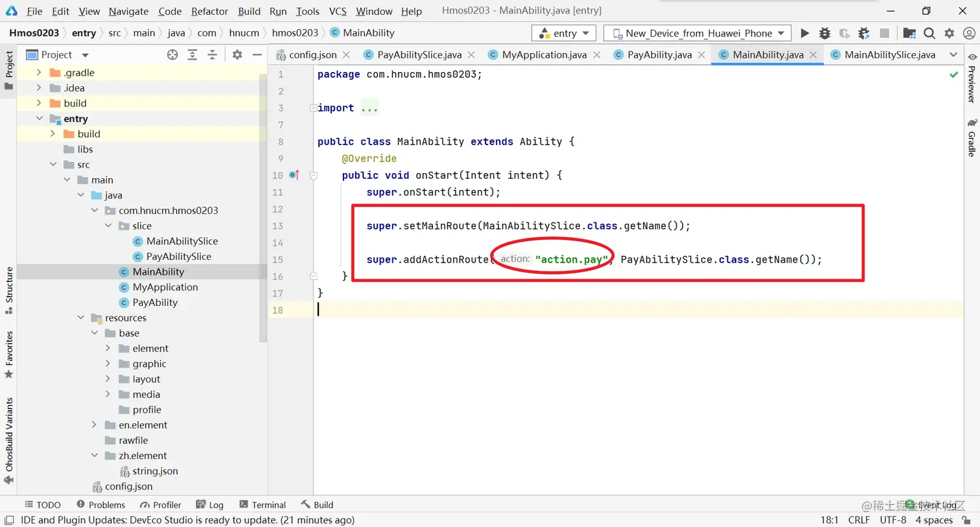Open the Structure tool window
Viewport: 980px width, 527px height.
click(x=9, y=290)
